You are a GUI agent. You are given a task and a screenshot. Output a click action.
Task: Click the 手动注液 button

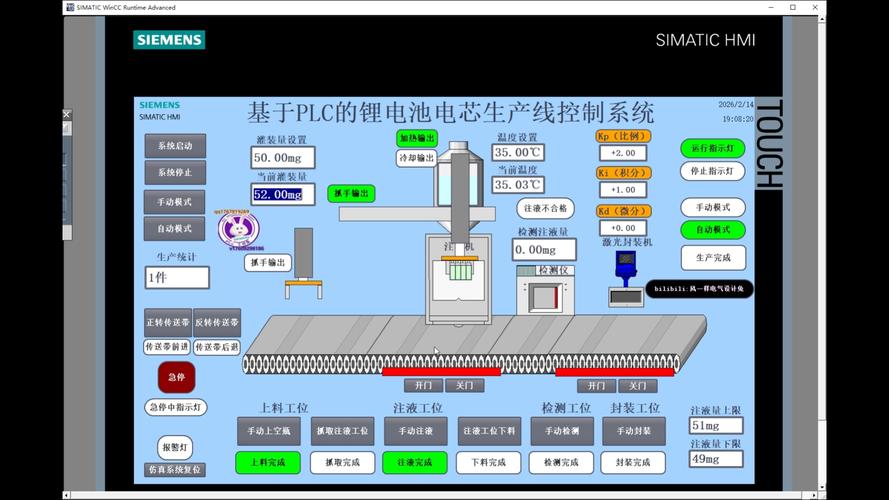pos(416,431)
